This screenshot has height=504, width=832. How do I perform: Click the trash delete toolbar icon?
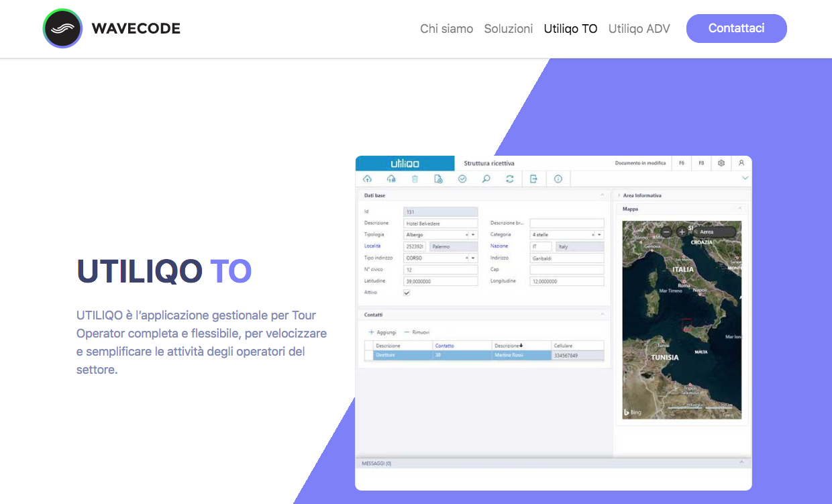click(415, 179)
